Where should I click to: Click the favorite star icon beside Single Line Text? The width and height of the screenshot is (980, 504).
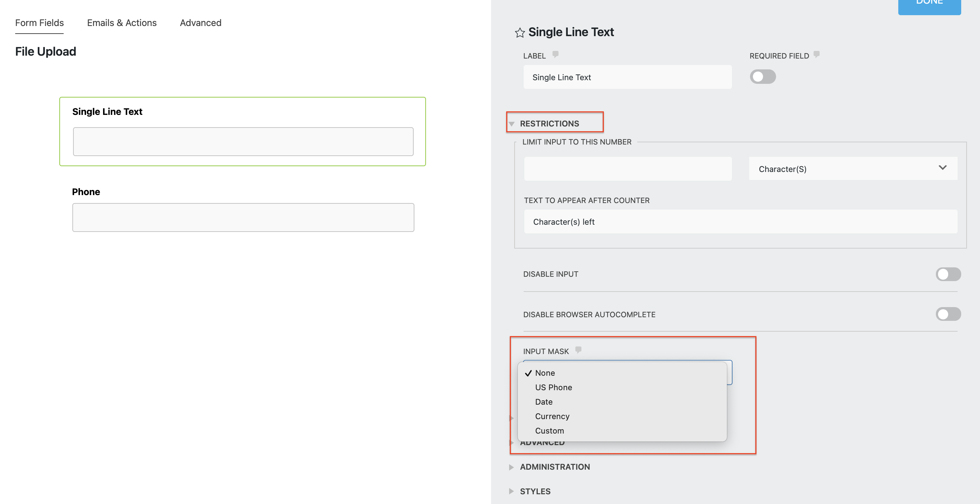pos(520,33)
